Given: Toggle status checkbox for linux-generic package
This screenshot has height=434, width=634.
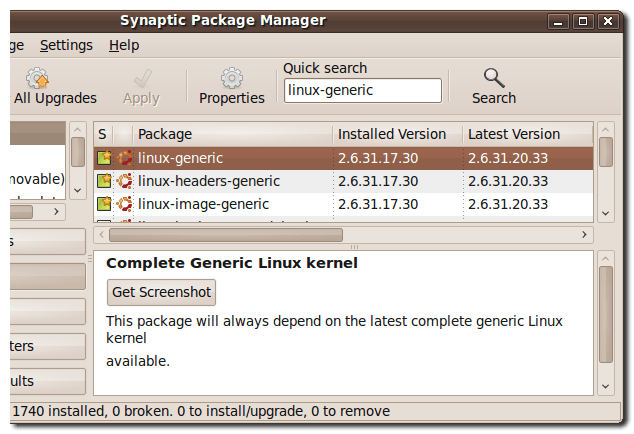Looking at the screenshot, I should tap(104, 158).
